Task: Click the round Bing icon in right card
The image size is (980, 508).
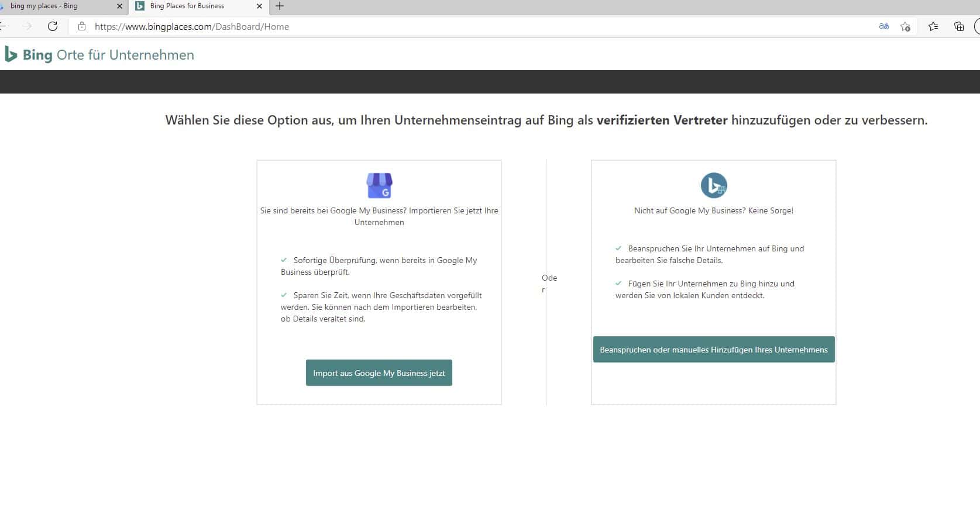Action: (713, 186)
